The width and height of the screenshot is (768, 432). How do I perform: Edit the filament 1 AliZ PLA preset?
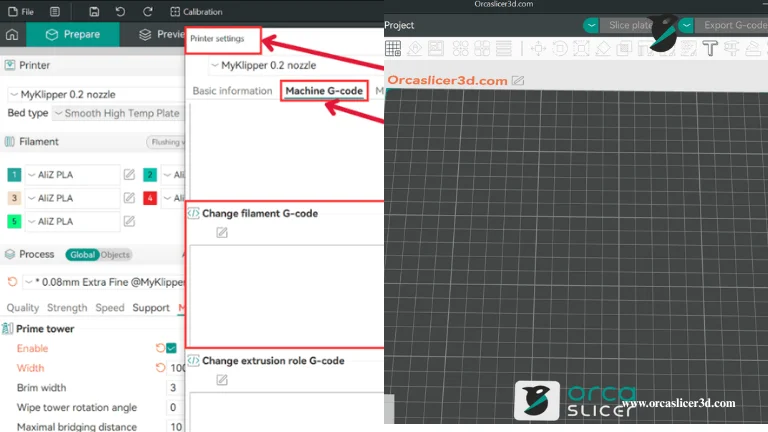pyautogui.click(x=129, y=175)
